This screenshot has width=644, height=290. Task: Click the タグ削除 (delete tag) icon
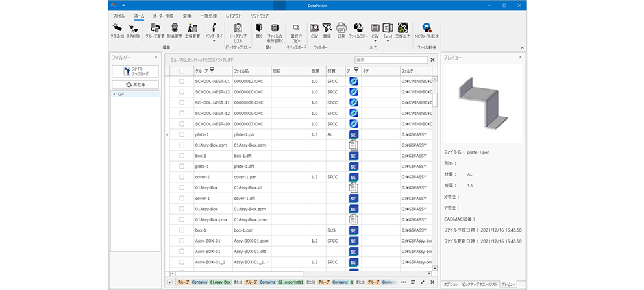tap(132, 29)
